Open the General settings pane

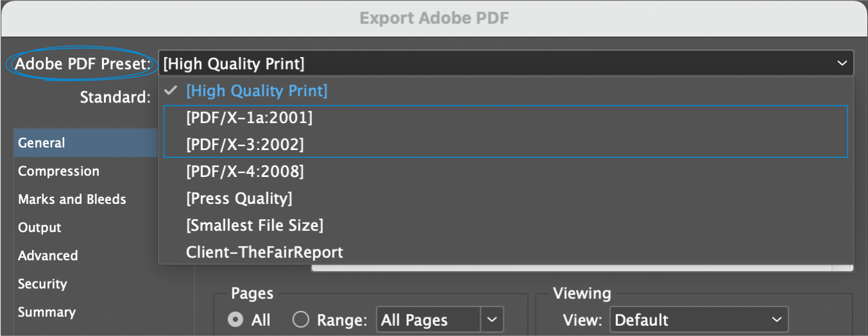pyautogui.click(x=42, y=143)
